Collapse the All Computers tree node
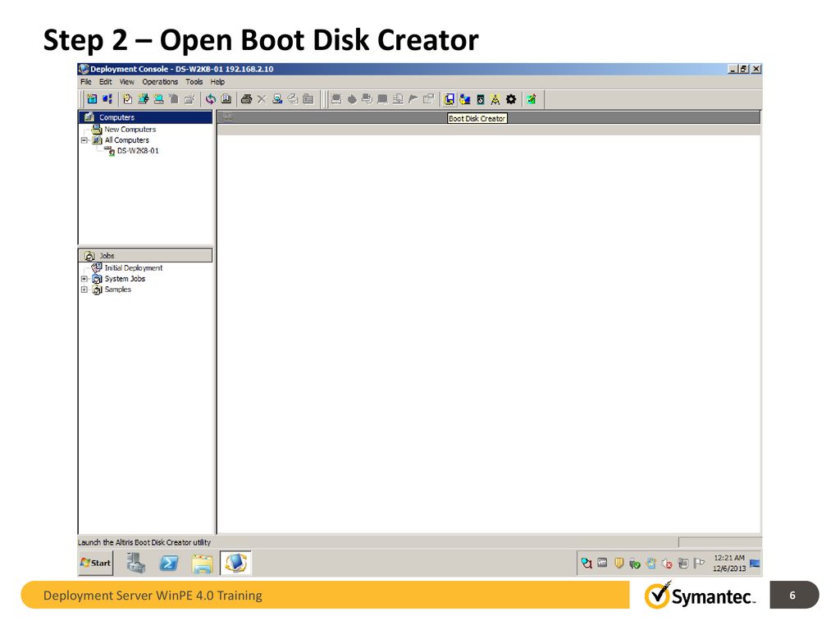840x630 pixels. pyautogui.click(x=84, y=140)
